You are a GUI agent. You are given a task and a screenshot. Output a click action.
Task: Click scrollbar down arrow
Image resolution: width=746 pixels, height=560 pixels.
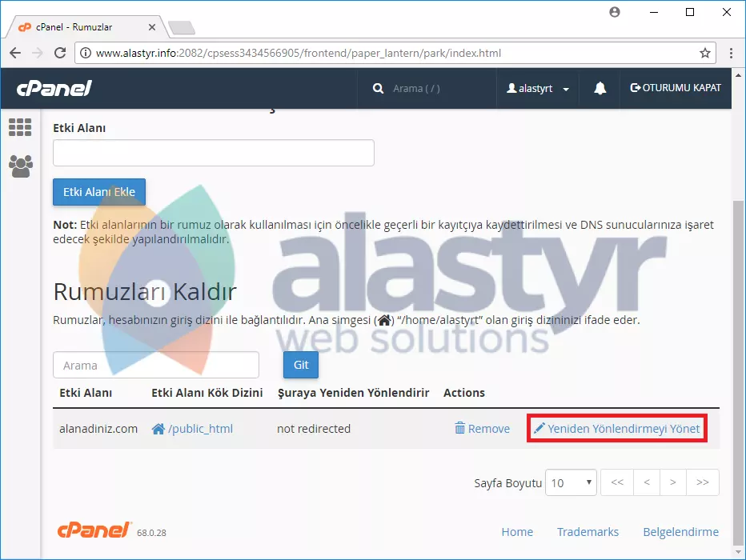(x=738, y=552)
